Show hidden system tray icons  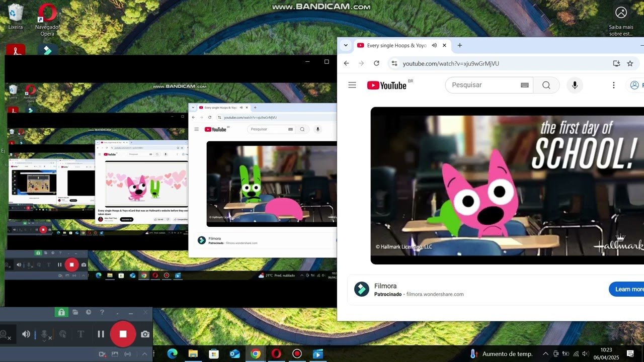(545, 354)
